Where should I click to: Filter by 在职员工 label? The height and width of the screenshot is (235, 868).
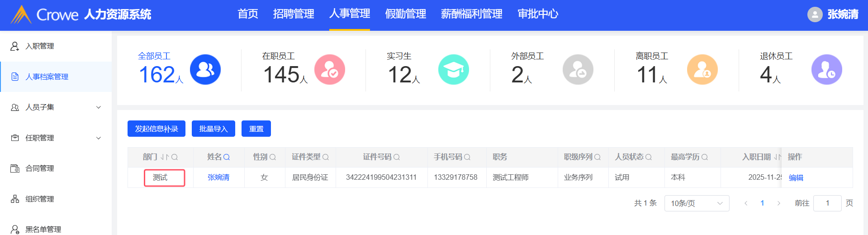click(x=279, y=56)
